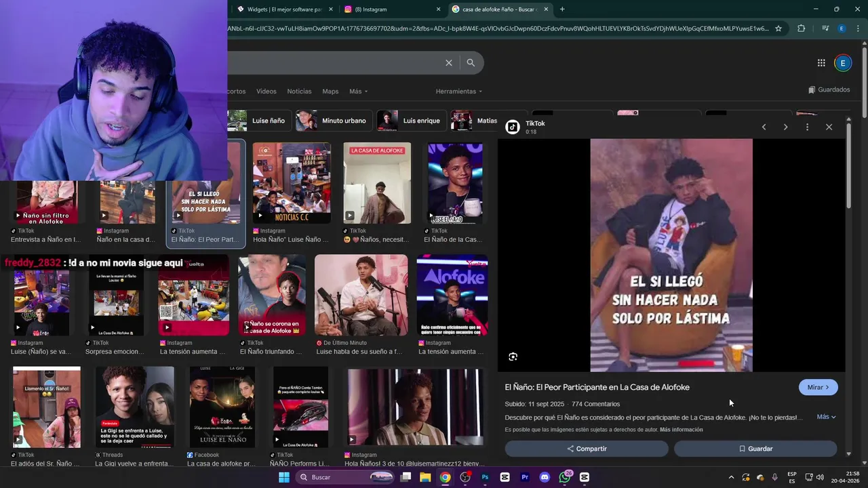Screen dimensions: 868x488
Task: Open the Threads La Gigi thumbnail
Action: (x=134, y=407)
